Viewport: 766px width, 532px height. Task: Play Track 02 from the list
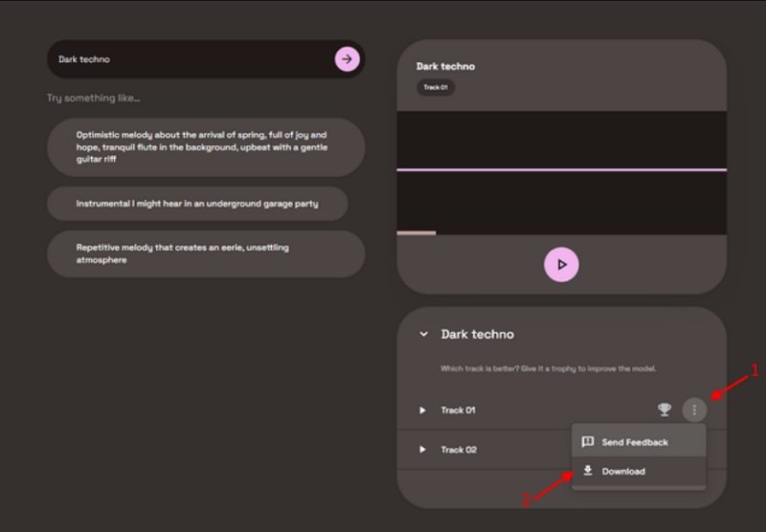coord(422,450)
